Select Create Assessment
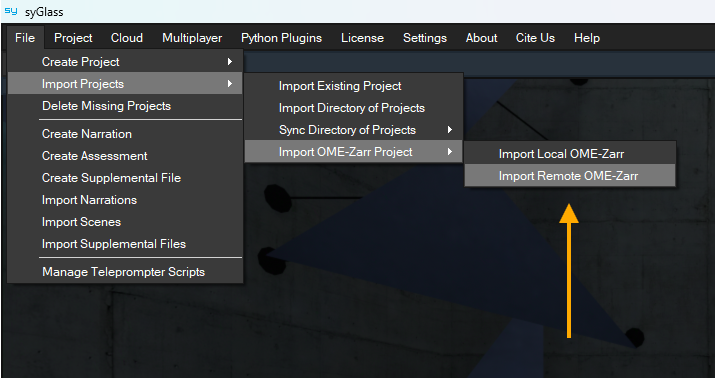 (125, 156)
